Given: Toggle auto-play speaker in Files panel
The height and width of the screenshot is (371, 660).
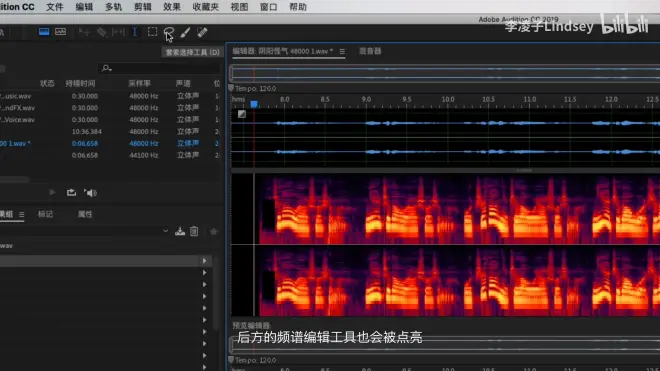Looking at the screenshot, I should (x=90, y=193).
